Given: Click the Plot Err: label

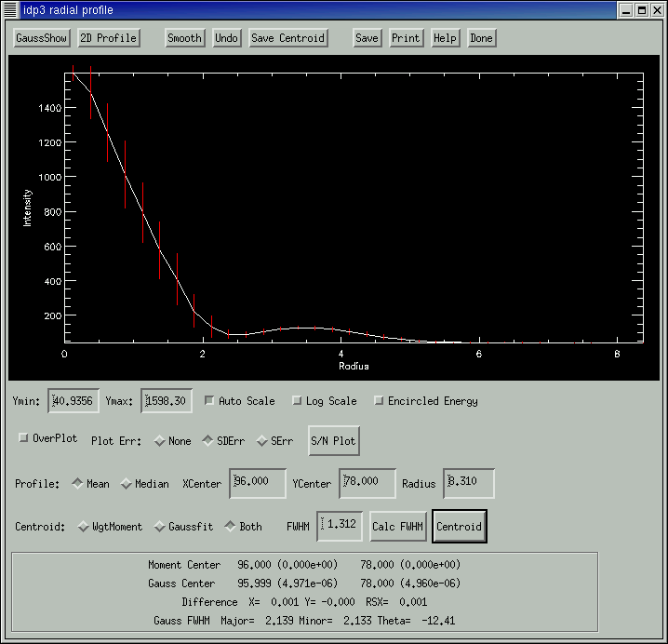Looking at the screenshot, I should [116, 441].
